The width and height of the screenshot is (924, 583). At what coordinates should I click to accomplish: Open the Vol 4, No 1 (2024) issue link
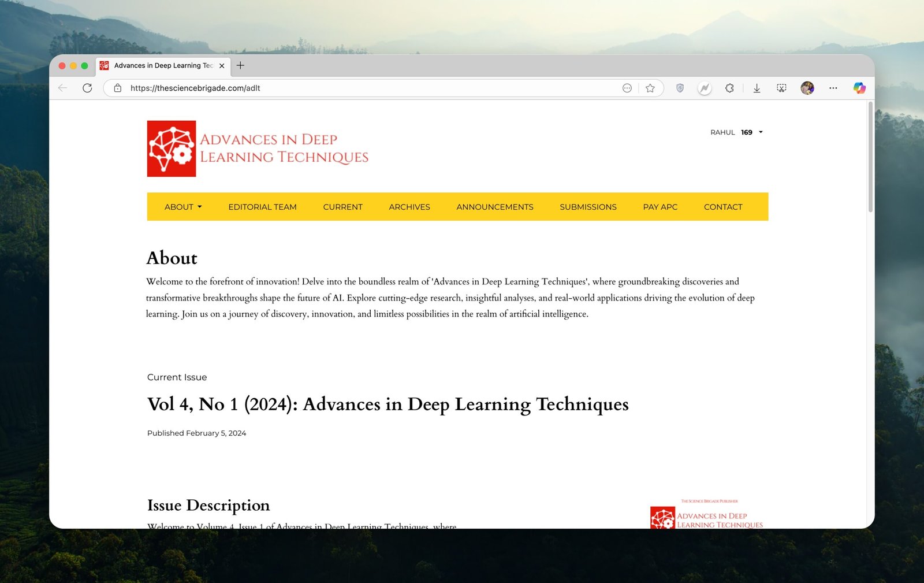pyautogui.click(x=388, y=404)
